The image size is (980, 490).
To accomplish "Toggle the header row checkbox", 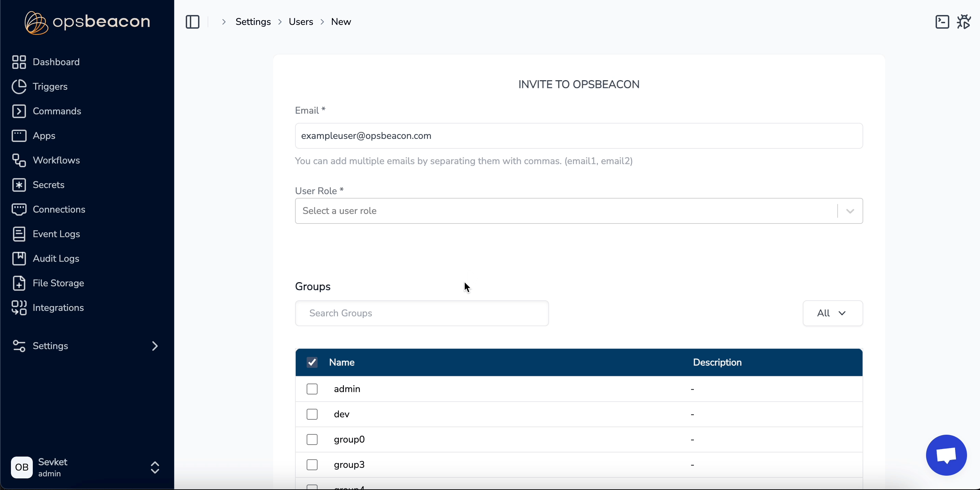I will (311, 362).
